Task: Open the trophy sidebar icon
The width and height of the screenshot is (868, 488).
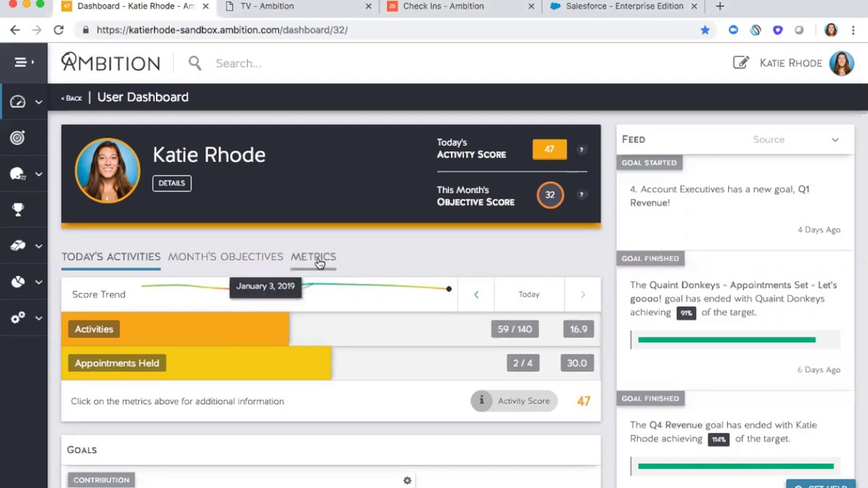Action: point(18,210)
